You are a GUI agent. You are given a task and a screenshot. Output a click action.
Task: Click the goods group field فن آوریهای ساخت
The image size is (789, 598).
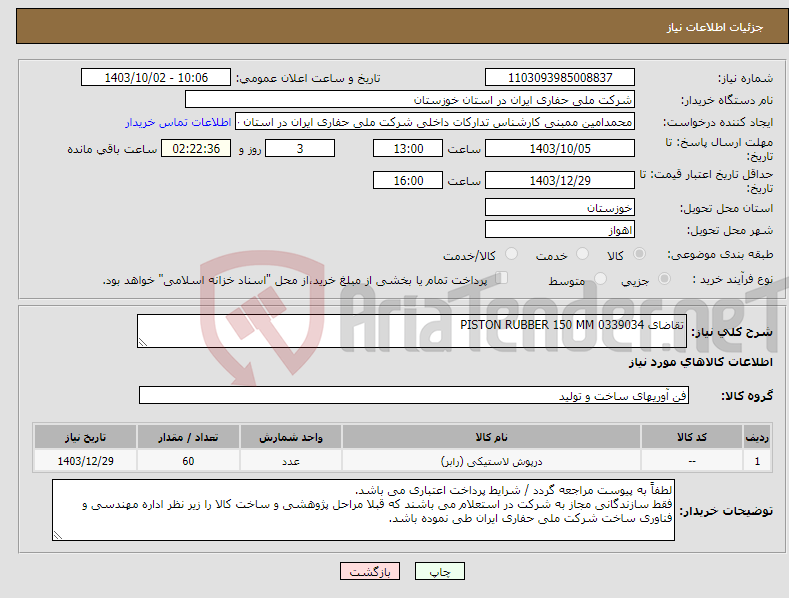coord(414,395)
